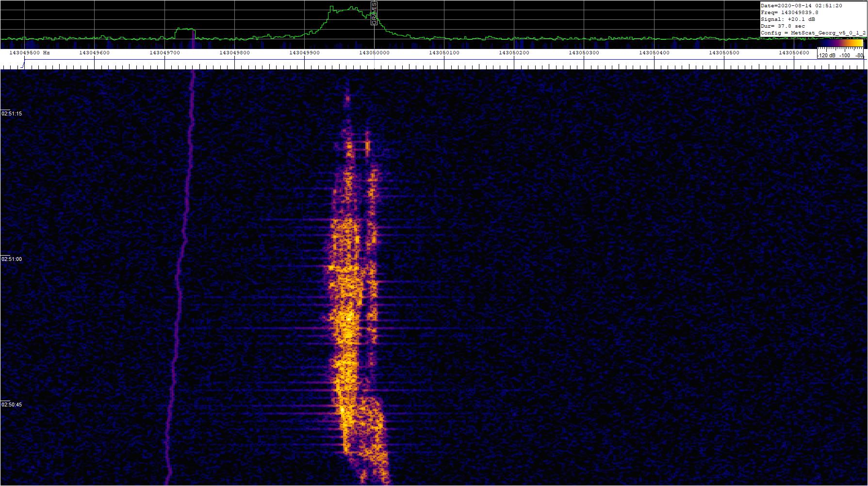This screenshot has height=486, width=868.
Task: Click the GRAVES frequency marker label
Action: pyautogui.click(x=374, y=13)
